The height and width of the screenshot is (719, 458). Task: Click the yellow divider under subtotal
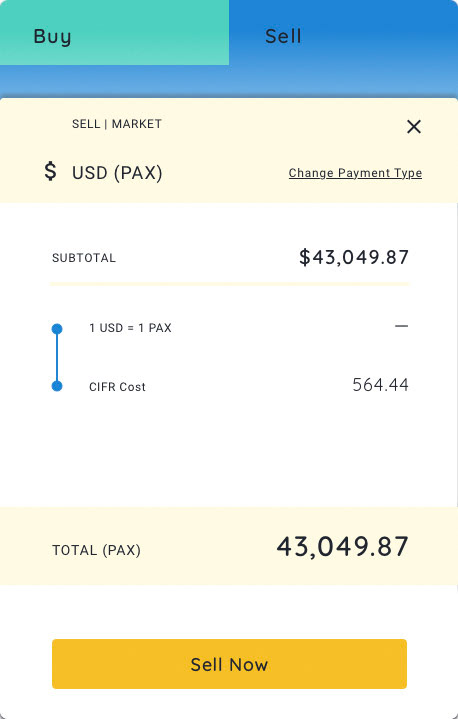coord(229,284)
